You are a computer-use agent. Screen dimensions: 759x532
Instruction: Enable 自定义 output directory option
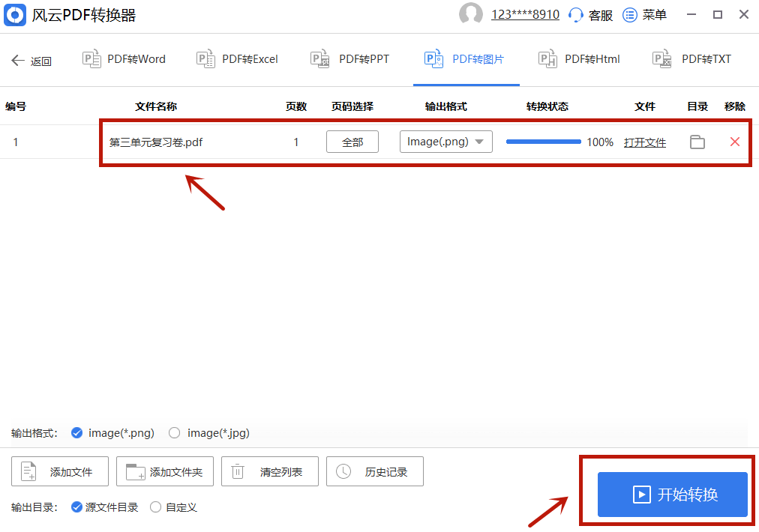click(157, 507)
